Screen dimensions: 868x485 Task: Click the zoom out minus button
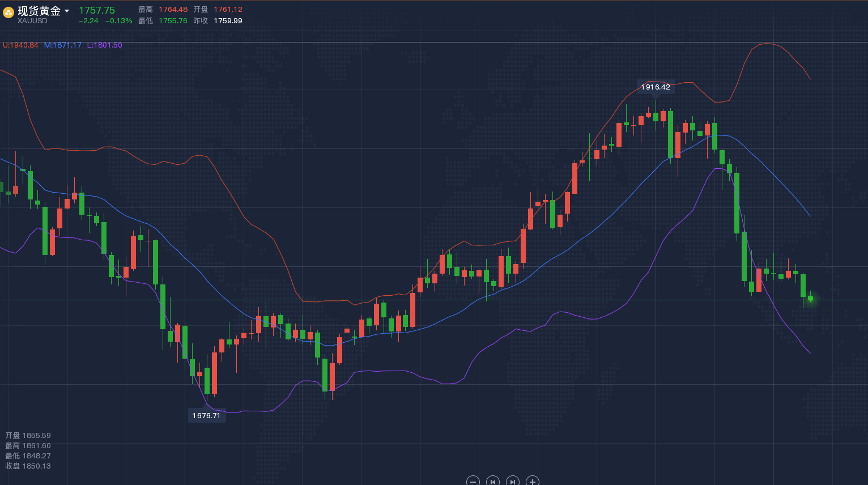pos(473,481)
